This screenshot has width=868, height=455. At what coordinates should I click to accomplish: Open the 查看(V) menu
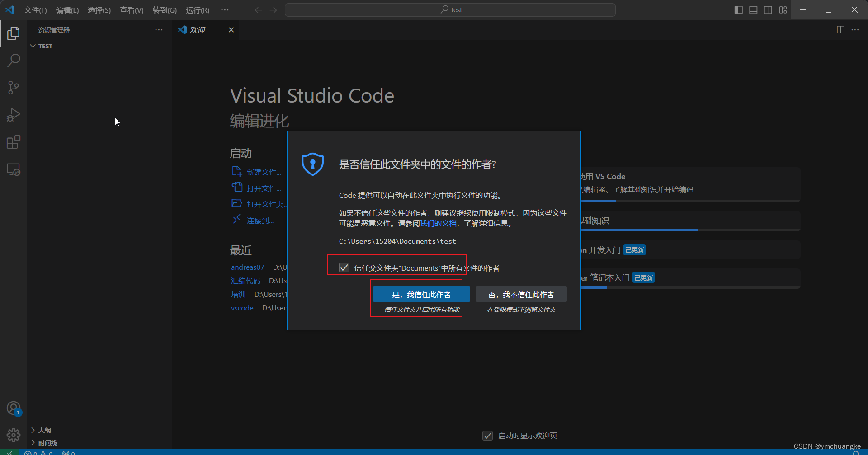(132, 10)
